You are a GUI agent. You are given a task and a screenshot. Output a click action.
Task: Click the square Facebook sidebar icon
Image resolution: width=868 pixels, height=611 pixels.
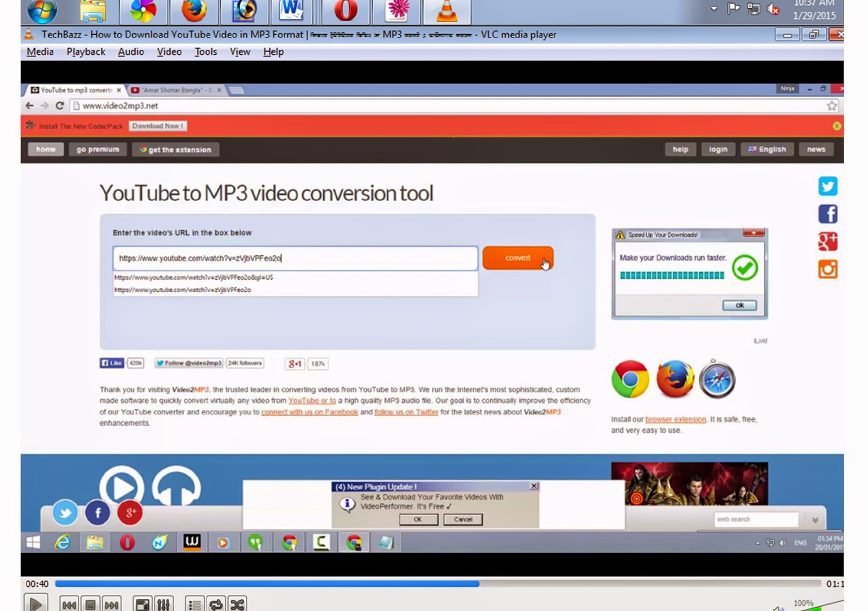[x=828, y=214]
